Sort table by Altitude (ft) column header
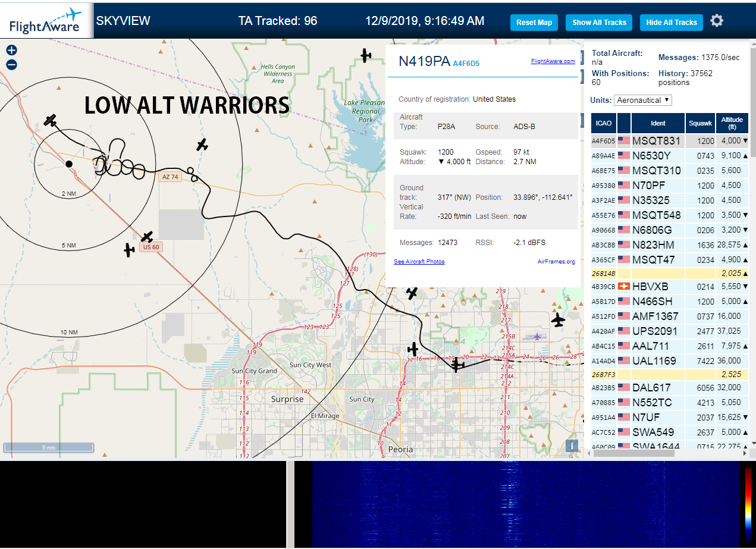 tap(732, 123)
